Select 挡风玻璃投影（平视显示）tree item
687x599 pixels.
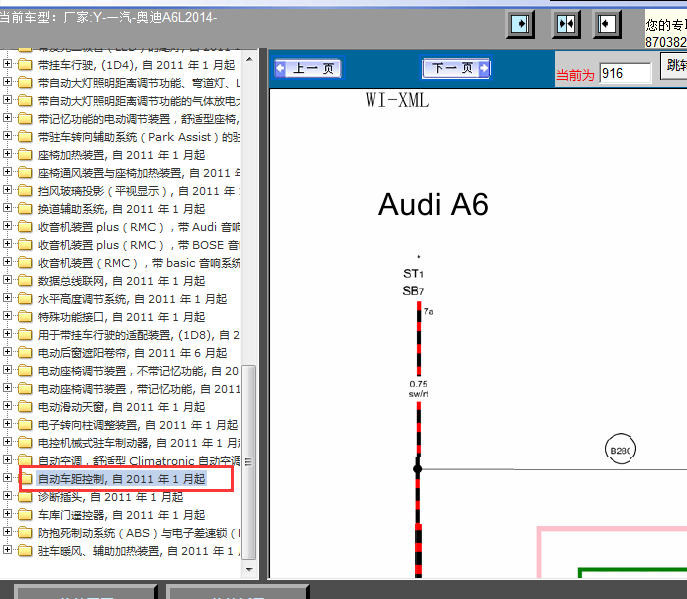coord(139,191)
